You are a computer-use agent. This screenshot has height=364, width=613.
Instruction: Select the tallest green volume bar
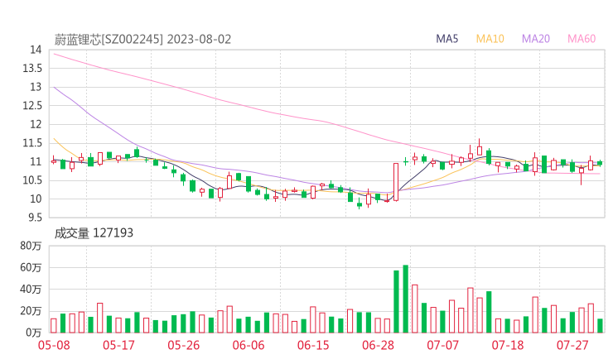tap(405, 299)
